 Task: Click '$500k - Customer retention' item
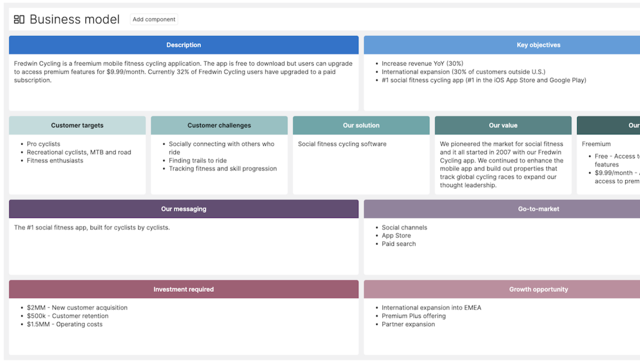(x=68, y=316)
